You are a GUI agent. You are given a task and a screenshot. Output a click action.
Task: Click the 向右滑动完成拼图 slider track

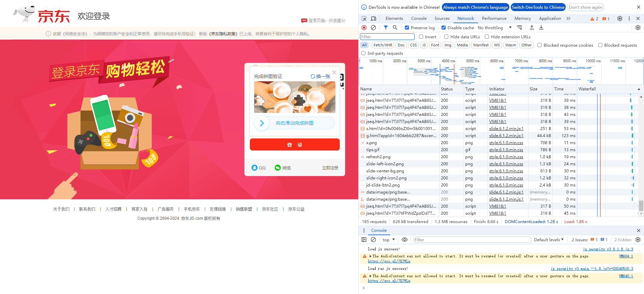coord(294,123)
